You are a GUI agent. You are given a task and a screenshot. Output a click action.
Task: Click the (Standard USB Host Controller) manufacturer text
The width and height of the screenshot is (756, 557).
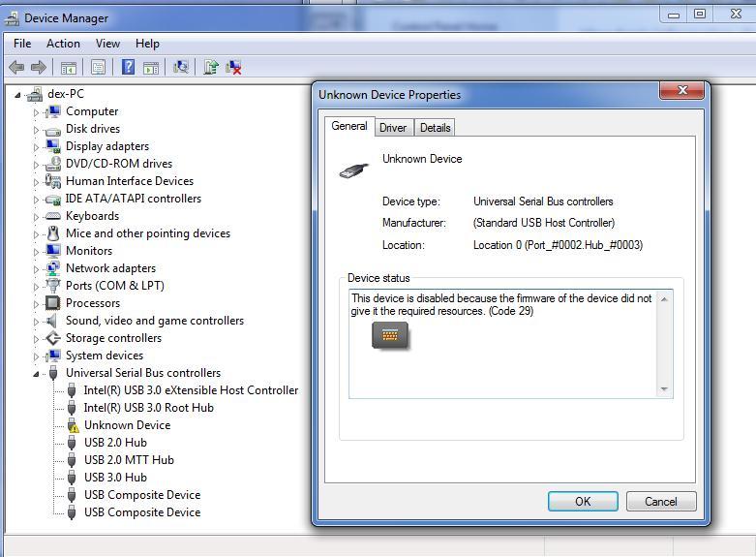[544, 223]
